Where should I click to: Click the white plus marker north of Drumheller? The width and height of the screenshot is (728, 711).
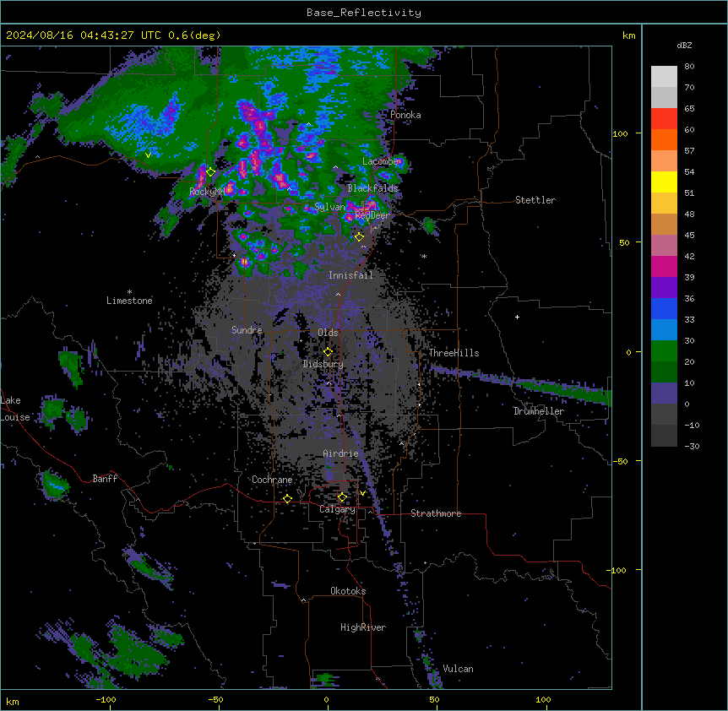pyautogui.click(x=517, y=317)
